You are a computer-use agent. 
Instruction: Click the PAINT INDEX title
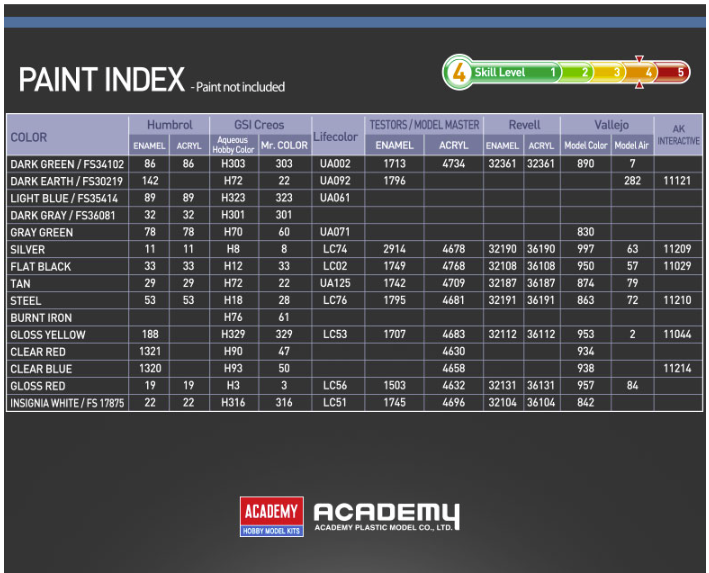click(x=102, y=79)
